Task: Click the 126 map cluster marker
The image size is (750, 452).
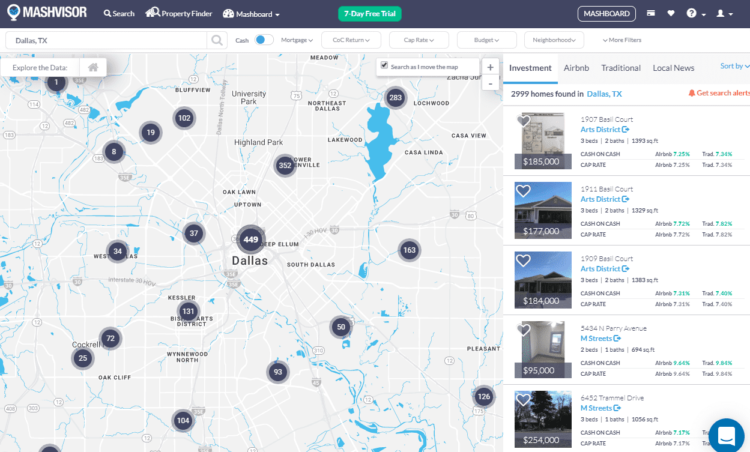Action: (484, 397)
